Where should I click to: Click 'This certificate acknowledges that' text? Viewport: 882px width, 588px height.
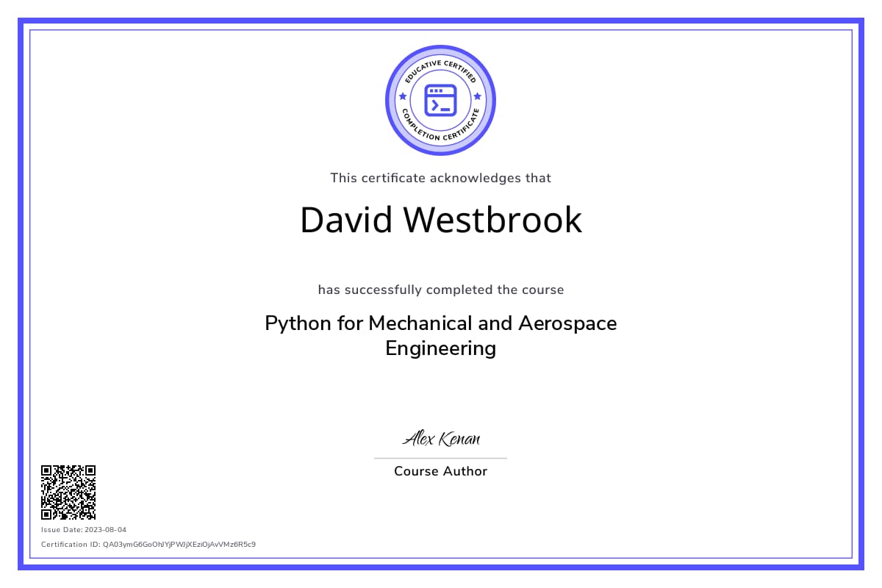[441, 178]
